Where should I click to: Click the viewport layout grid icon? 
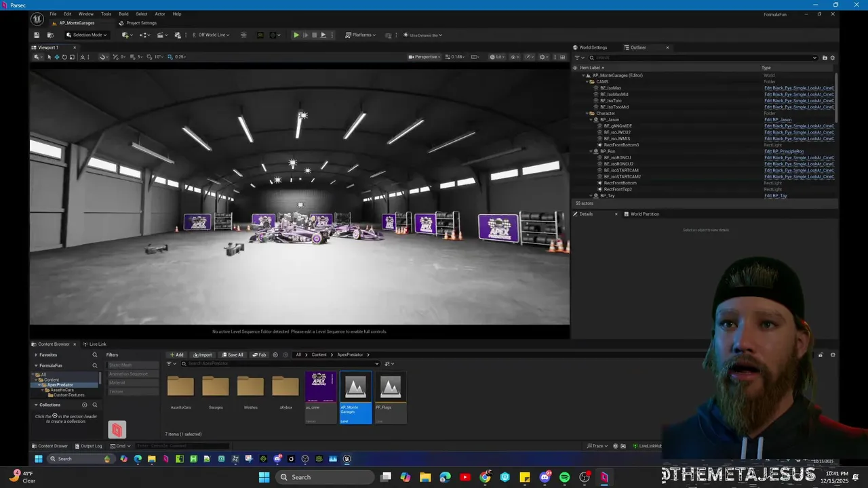pos(562,57)
